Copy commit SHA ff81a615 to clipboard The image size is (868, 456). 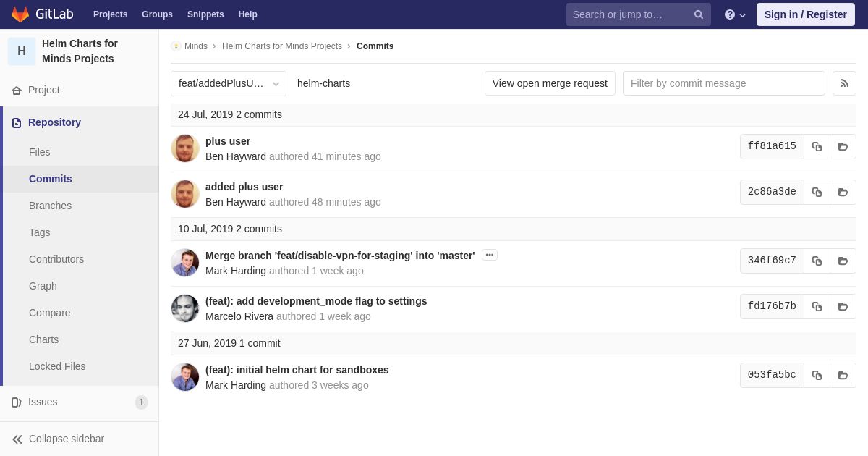pyautogui.click(x=817, y=146)
